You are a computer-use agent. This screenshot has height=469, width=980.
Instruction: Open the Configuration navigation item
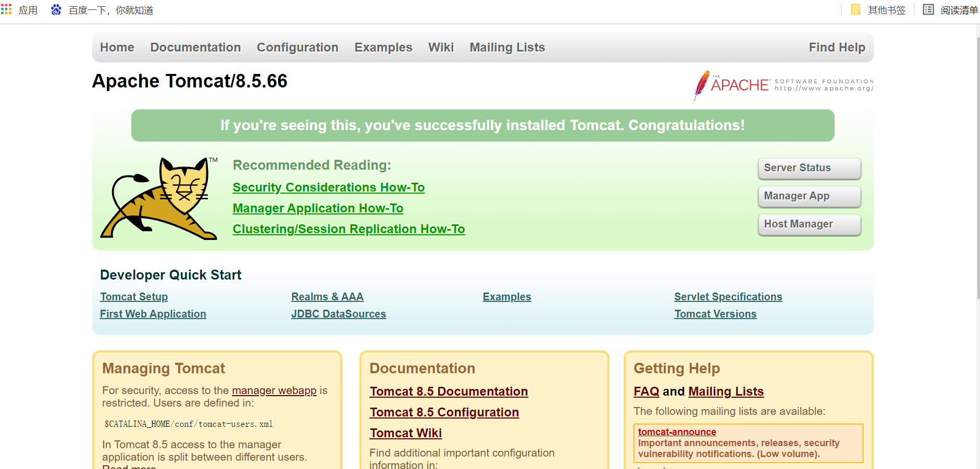pos(297,47)
